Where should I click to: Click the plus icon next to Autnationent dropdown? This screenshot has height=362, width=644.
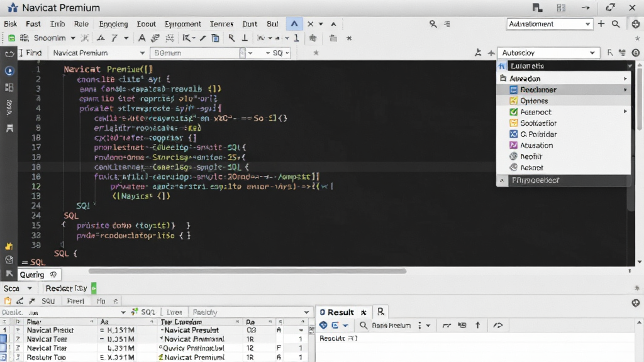pyautogui.click(x=601, y=24)
